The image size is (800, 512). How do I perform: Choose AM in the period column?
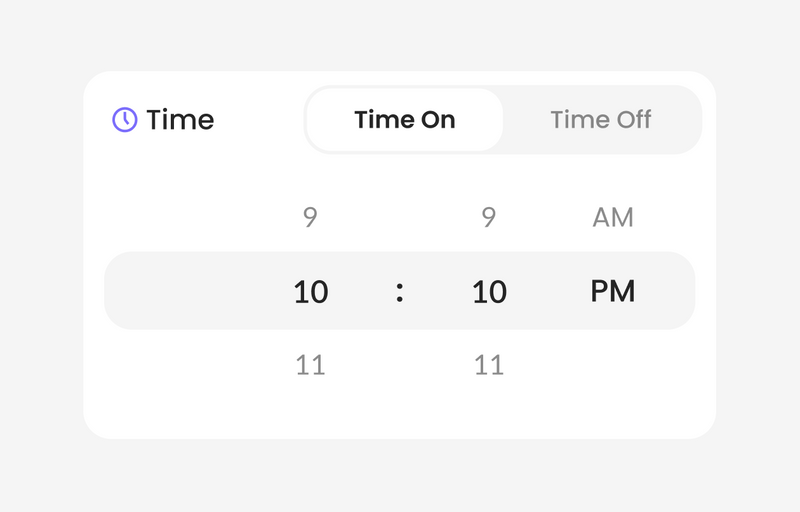613,217
